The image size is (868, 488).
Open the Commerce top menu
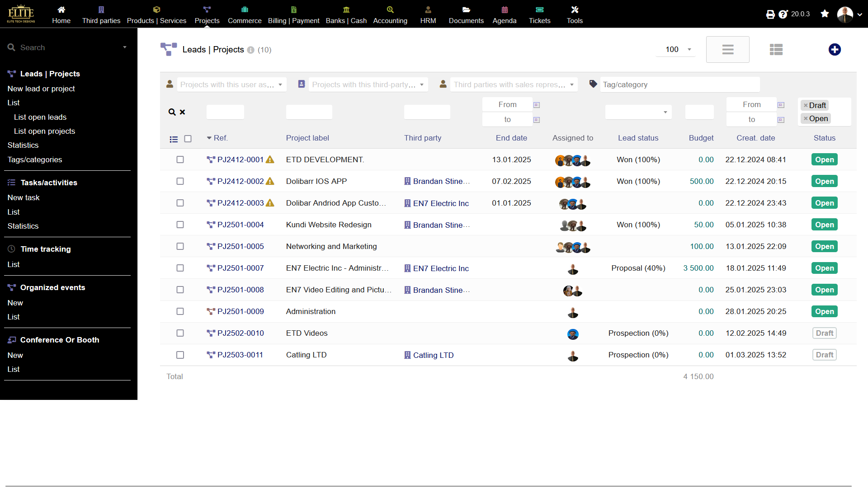(x=245, y=14)
